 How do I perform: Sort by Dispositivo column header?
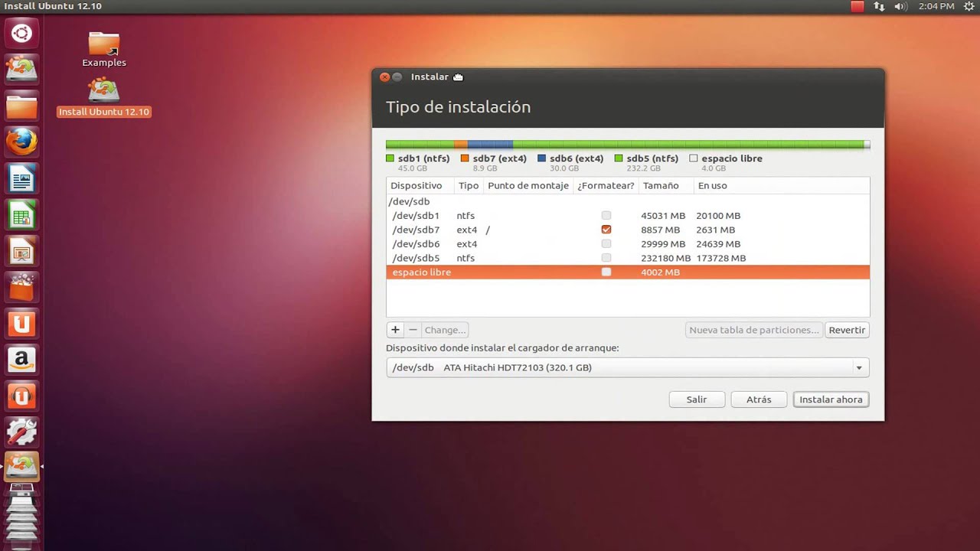pyautogui.click(x=420, y=186)
